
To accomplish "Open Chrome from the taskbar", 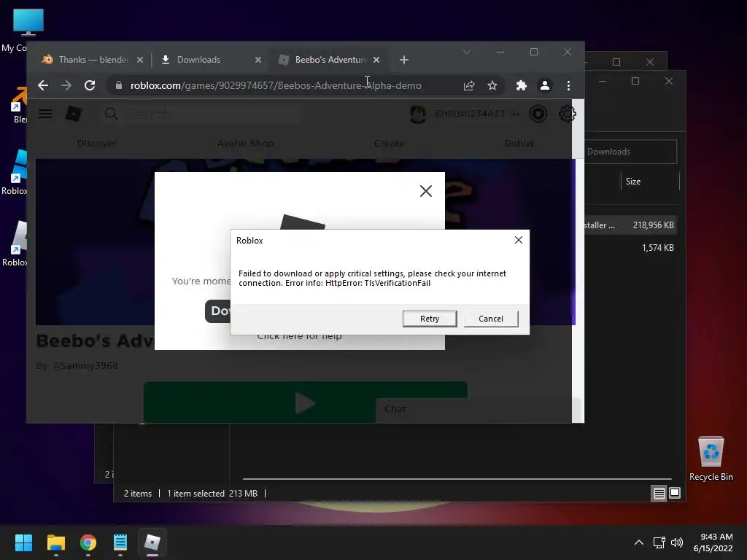I will point(88,542).
